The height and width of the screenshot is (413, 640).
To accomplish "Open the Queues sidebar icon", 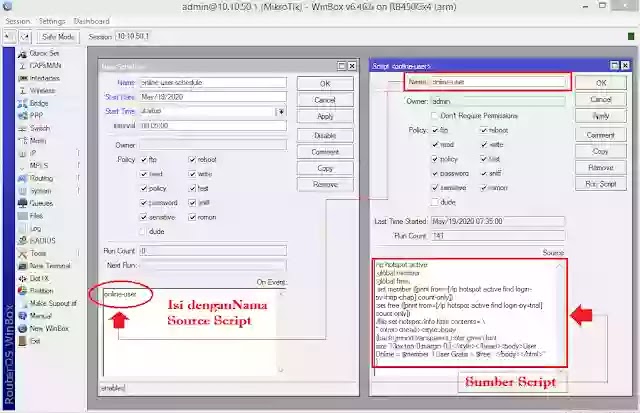I will pyautogui.click(x=22, y=203).
